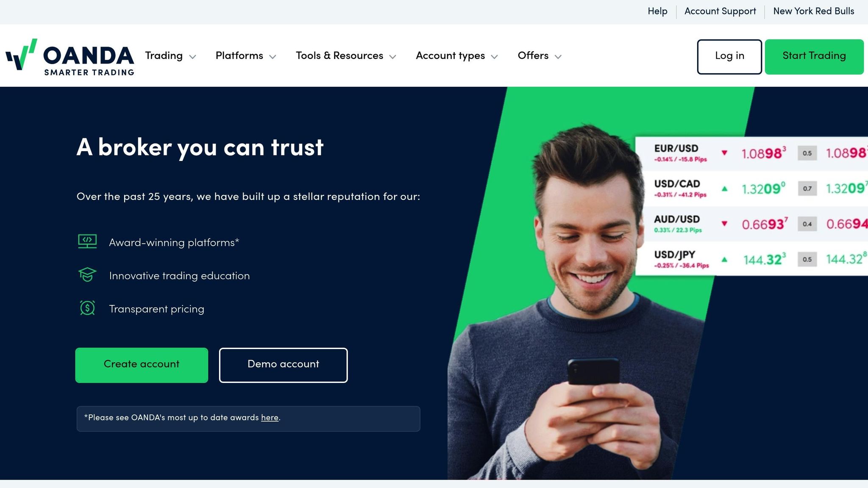Click the green up arrow beside USD/CAD

click(724, 189)
